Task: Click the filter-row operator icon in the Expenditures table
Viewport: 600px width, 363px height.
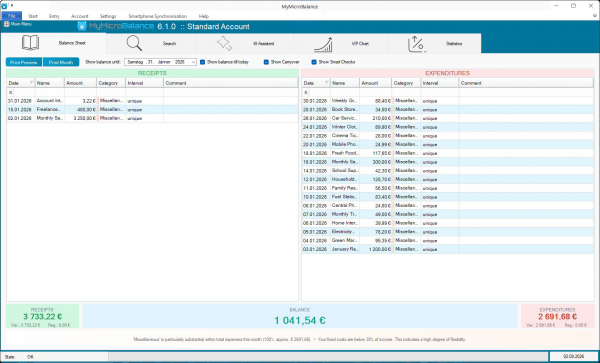Action: pyautogui.click(x=306, y=92)
